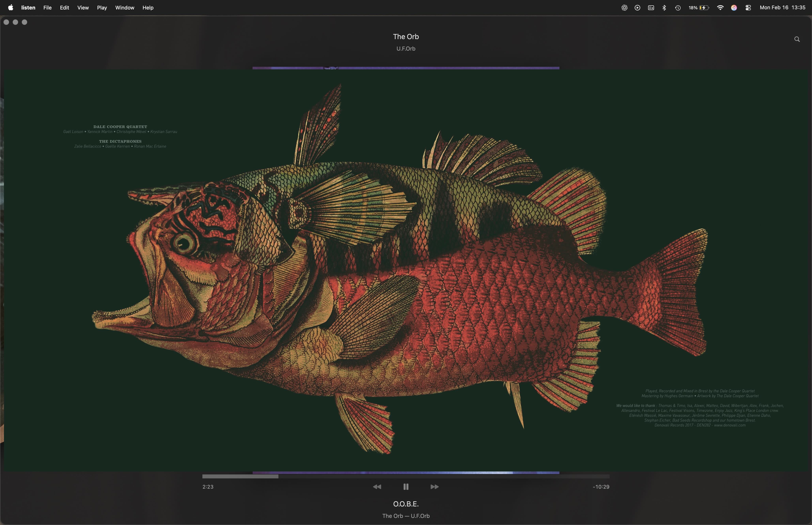Click the elapsed time 2:23 label
Viewport: 812px width, 525px height.
click(x=208, y=487)
